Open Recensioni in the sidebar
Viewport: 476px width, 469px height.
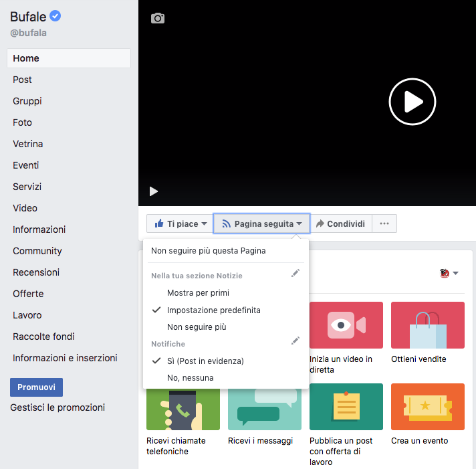click(x=36, y=272)
